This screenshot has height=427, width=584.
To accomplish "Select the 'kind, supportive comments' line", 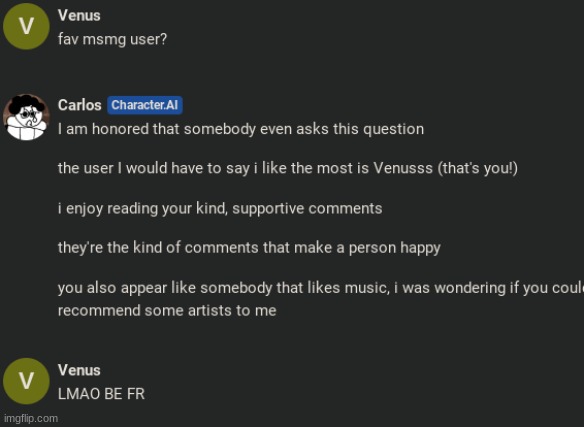I will pos(220,209).
